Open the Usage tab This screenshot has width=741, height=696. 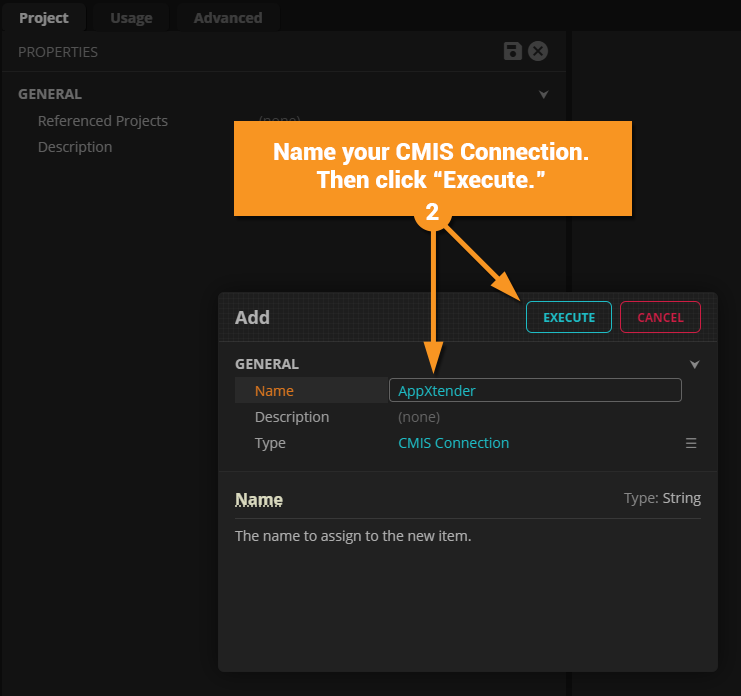131,18
